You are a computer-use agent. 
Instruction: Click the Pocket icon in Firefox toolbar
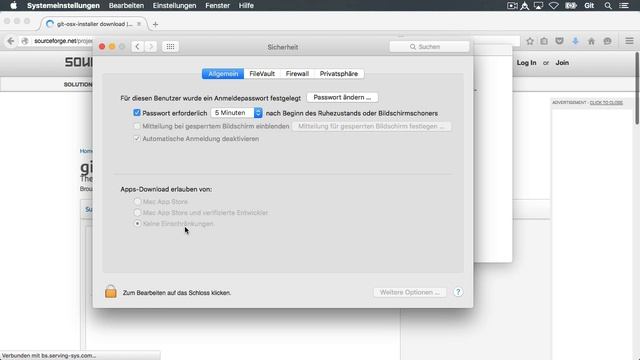(559, 41)
